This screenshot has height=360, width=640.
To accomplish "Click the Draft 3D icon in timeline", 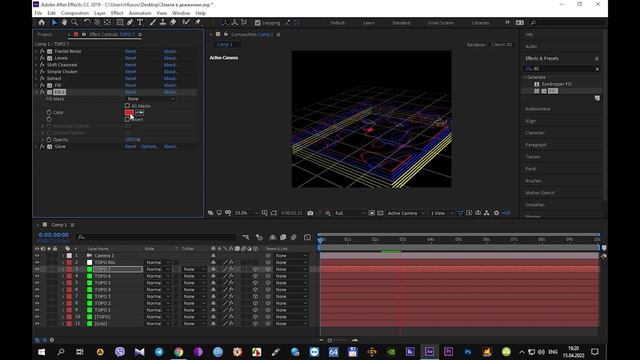I will (259, 237).
